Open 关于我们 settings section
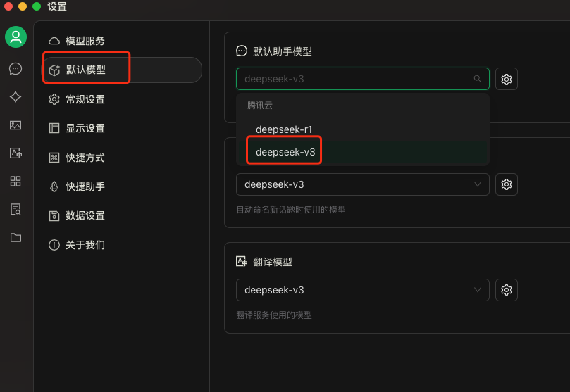The image size is (570, 392). click(122, 245)
